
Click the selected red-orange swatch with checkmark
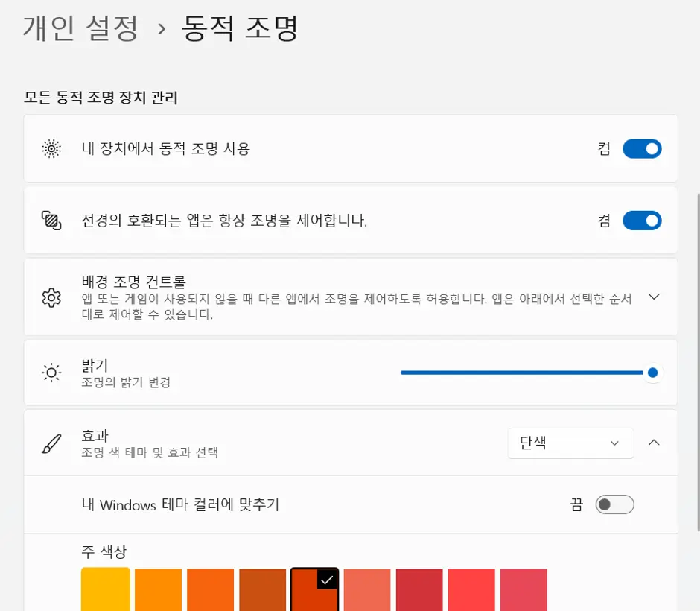tap(314, 589)
